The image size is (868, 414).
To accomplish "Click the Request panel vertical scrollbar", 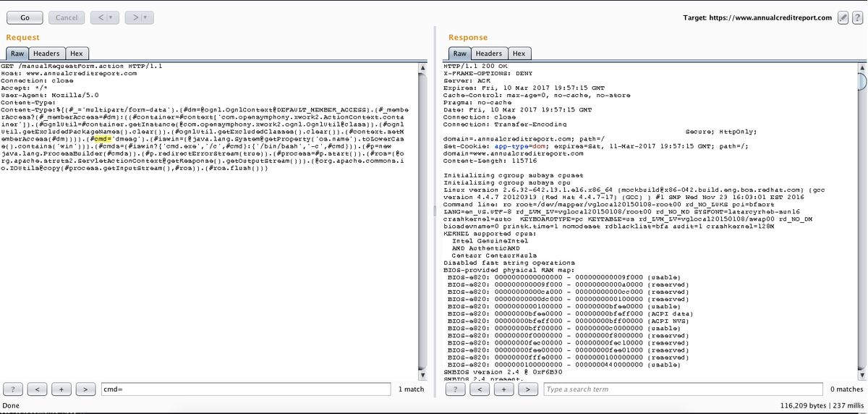I will (423, 221).
